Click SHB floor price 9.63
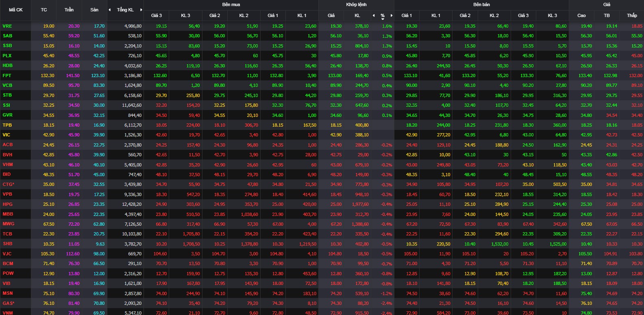The width and height of the screenshot is (644, 315). click(100, 244)
